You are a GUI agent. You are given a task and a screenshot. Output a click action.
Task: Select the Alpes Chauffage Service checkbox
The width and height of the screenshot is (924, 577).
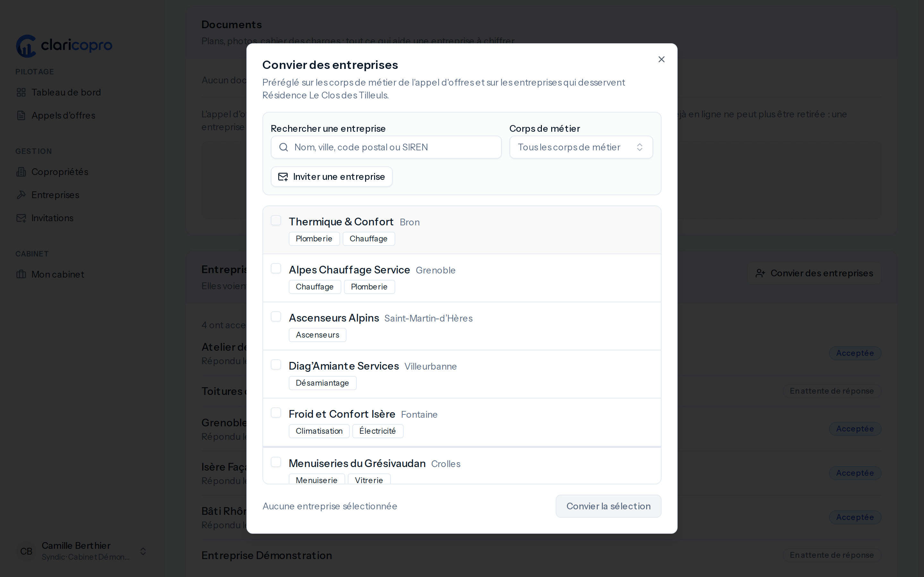coord(276,269)
